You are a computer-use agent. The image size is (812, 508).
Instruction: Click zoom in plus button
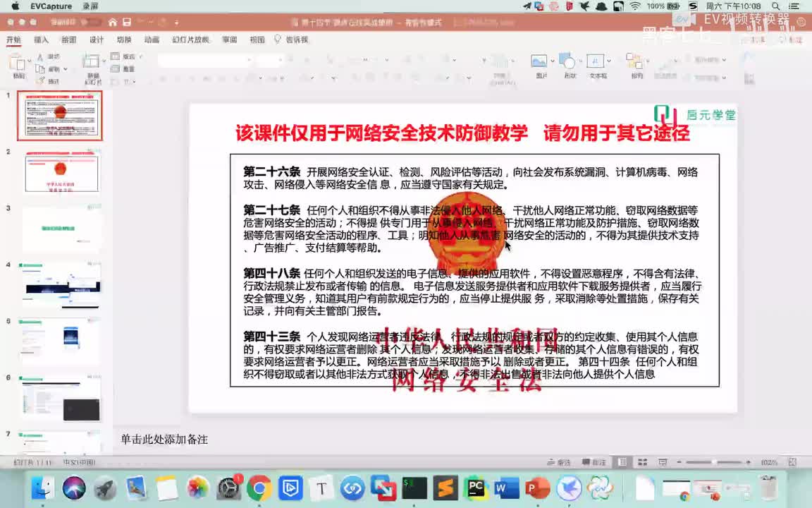tap(749, 462)
